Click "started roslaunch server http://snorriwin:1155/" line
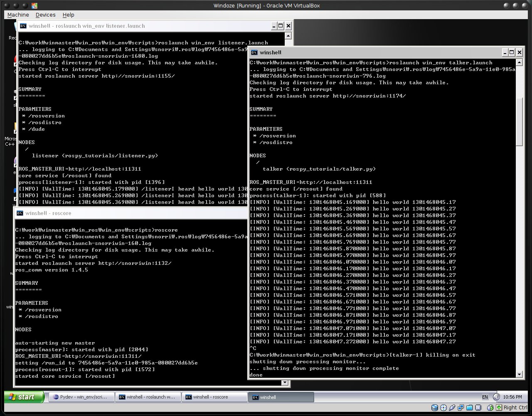 pyautogui.click(x=96, y=76)
